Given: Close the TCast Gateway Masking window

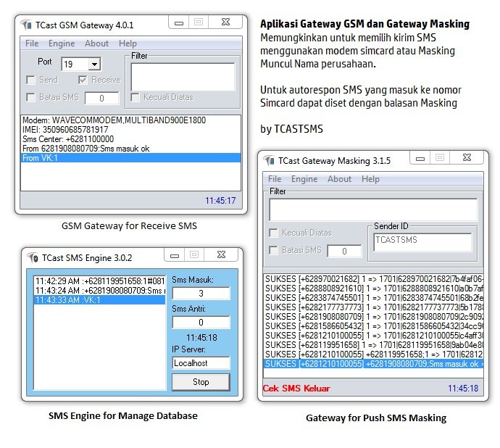Looking at the screenshot, I should (x=467, y=157).
